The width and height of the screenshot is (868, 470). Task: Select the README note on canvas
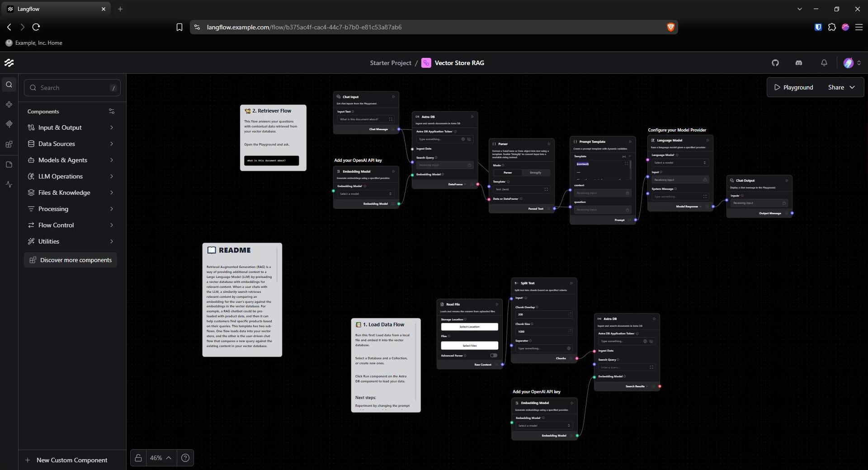point(242,300)
